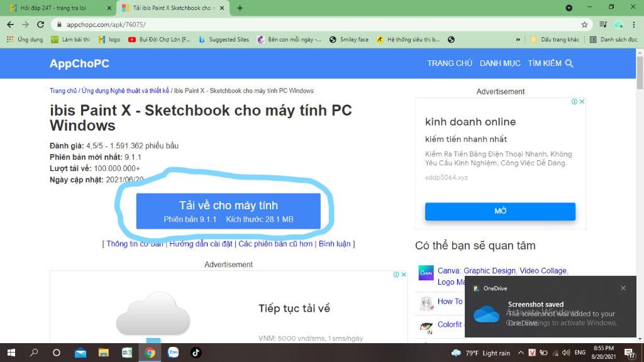Open Windows taskbar search

pyautogui.click(x=34, y=353)
